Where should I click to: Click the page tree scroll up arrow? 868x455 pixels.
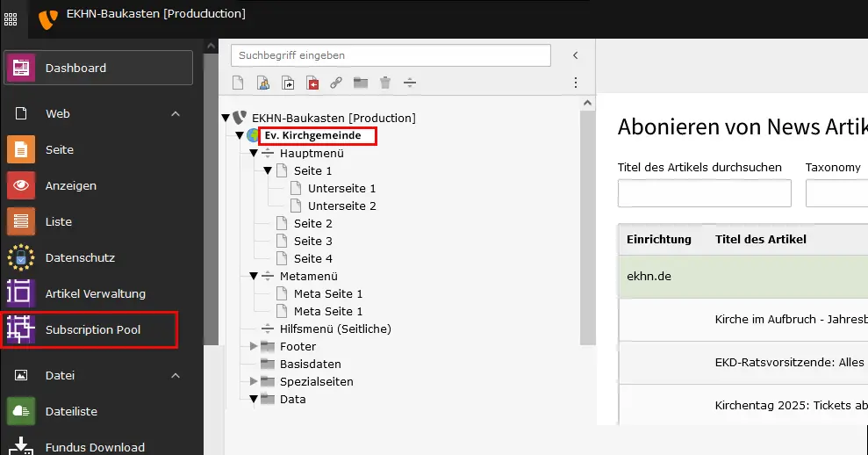tap(587, 103)
